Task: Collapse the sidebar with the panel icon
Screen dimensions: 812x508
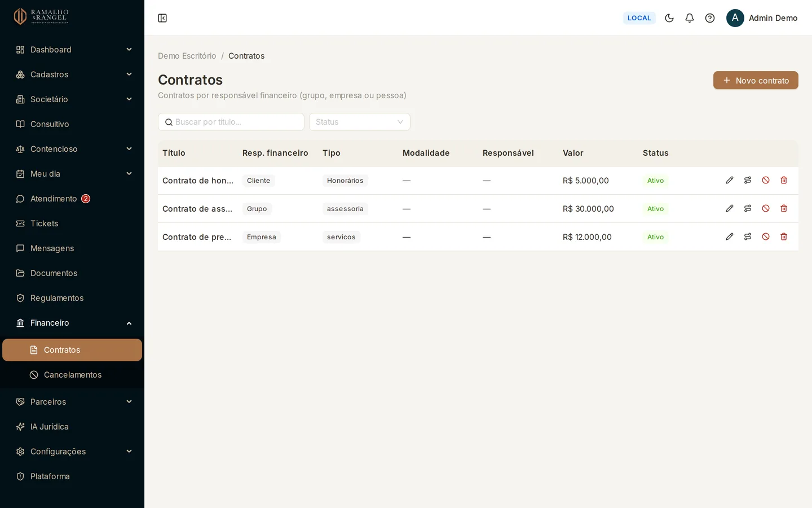Action: pos(162,18)
